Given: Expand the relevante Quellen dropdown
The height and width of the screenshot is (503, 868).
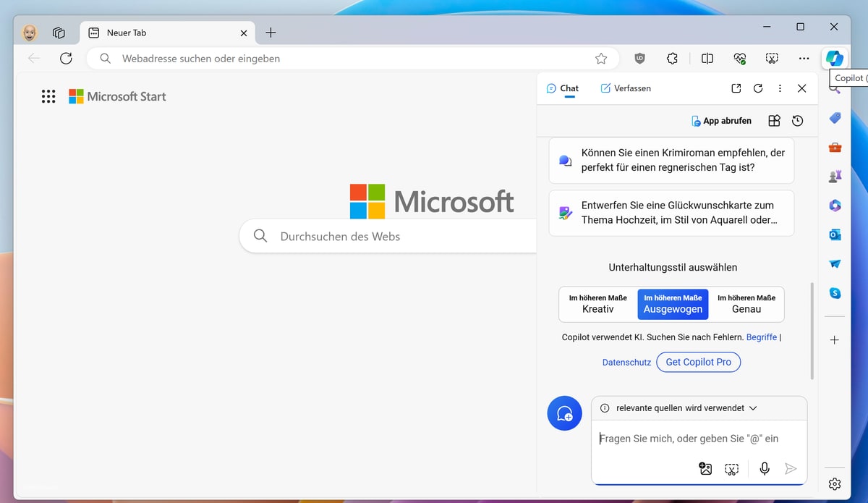Looking at the screenshot, I should point(753,407).
